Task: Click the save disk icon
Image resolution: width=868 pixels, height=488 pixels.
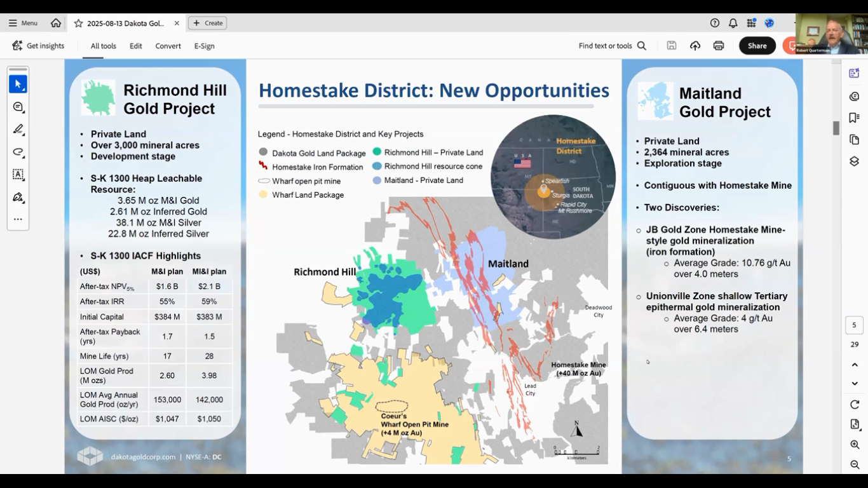Action: click(672, 46)
